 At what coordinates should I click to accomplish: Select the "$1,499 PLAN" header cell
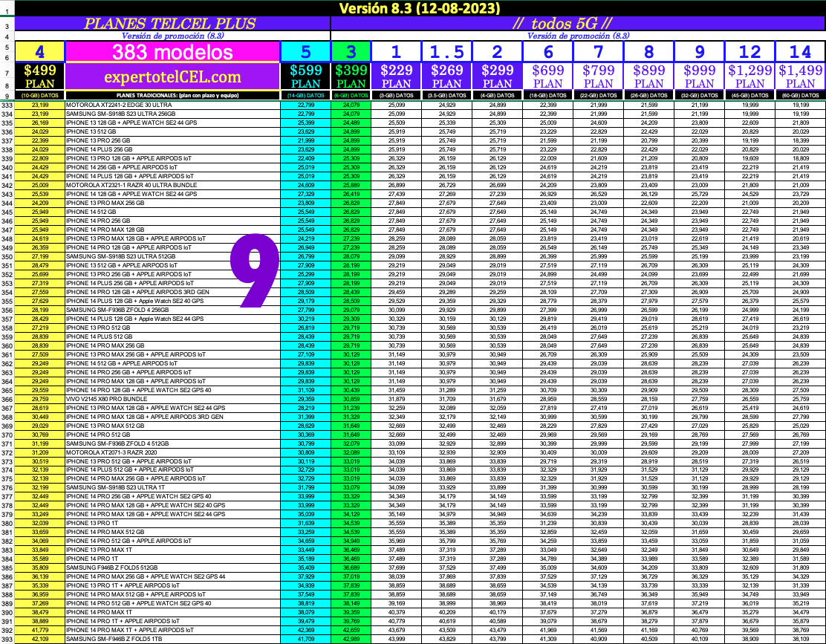(800, 77)
